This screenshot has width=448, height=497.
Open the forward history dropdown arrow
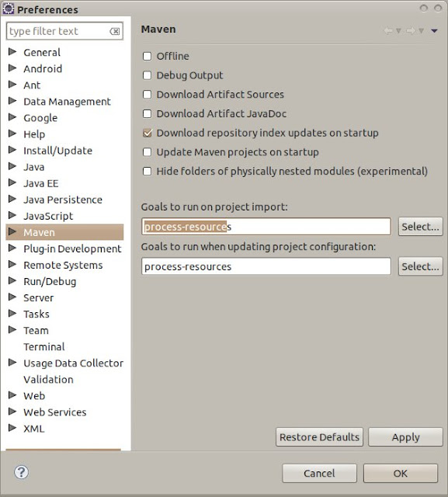[421, 31]
